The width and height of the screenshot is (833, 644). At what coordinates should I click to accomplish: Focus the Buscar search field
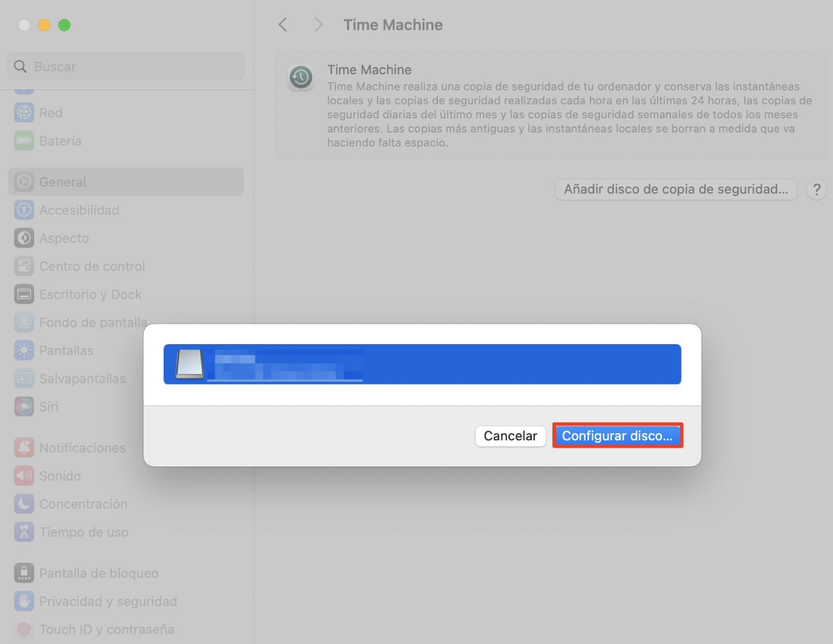(126, 67)
